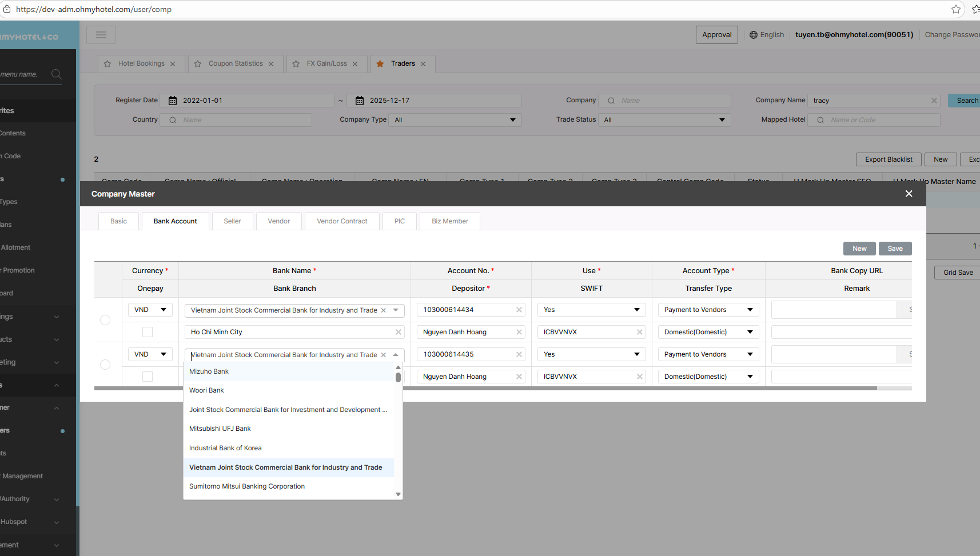Choose Woori Bank from the bank list
980x556 pixels.
point(207,390)
